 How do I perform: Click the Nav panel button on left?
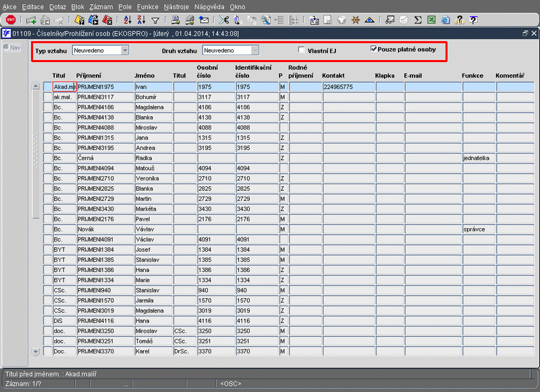tap(11, 47)
